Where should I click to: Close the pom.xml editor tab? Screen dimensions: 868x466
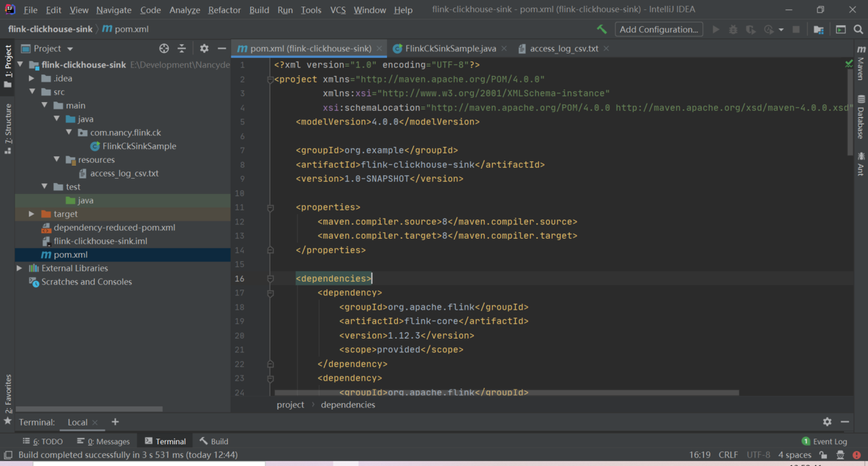tap(378, 48)
